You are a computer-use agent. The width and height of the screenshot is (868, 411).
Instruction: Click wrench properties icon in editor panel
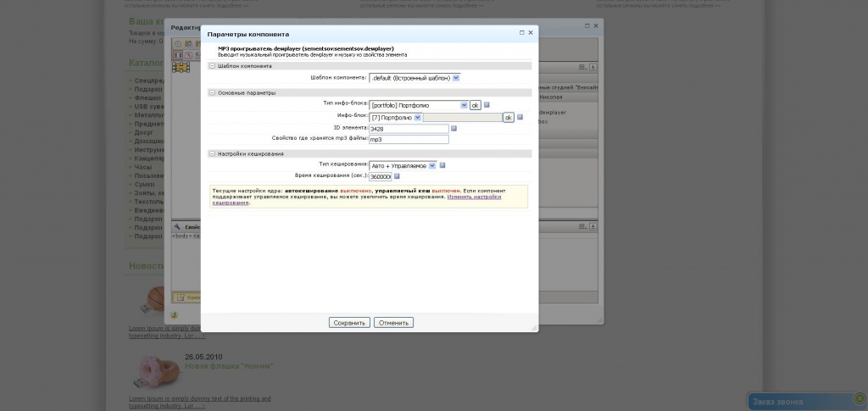pyautogui.click(x=177, y=227)
